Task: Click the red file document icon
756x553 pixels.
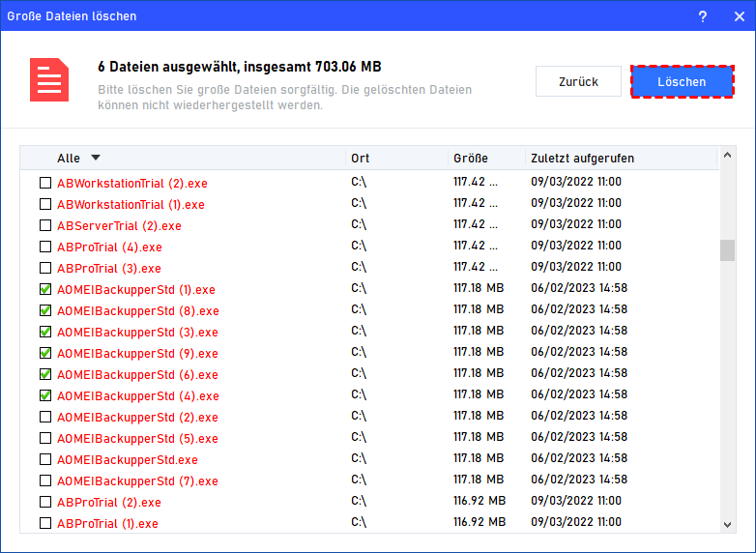Action: (49, 80)
